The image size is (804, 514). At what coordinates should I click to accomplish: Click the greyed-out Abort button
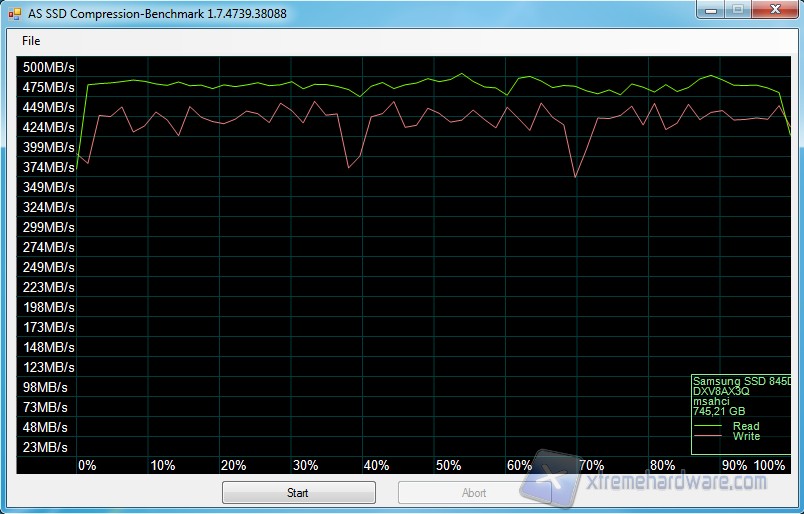click(x=474, y=493)
